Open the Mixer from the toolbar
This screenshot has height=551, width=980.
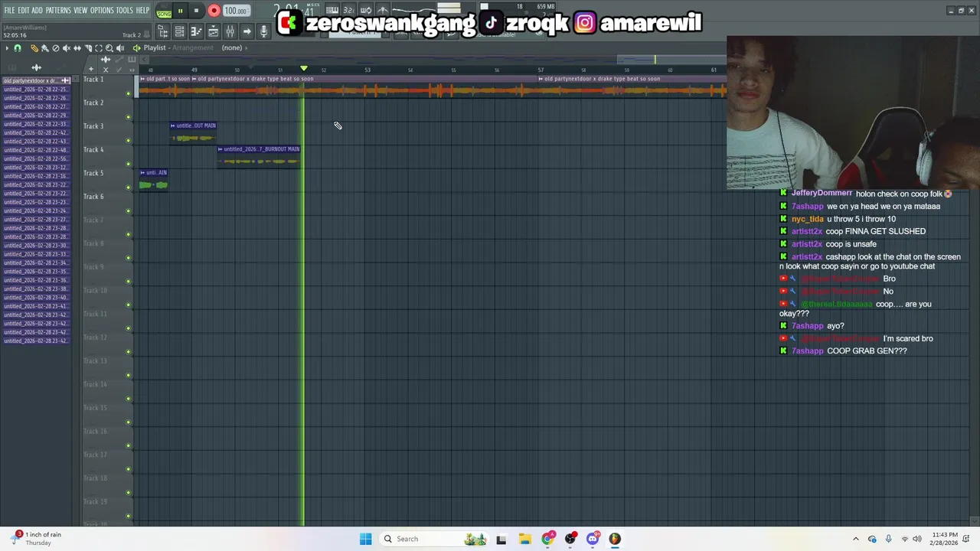point(230,31)
